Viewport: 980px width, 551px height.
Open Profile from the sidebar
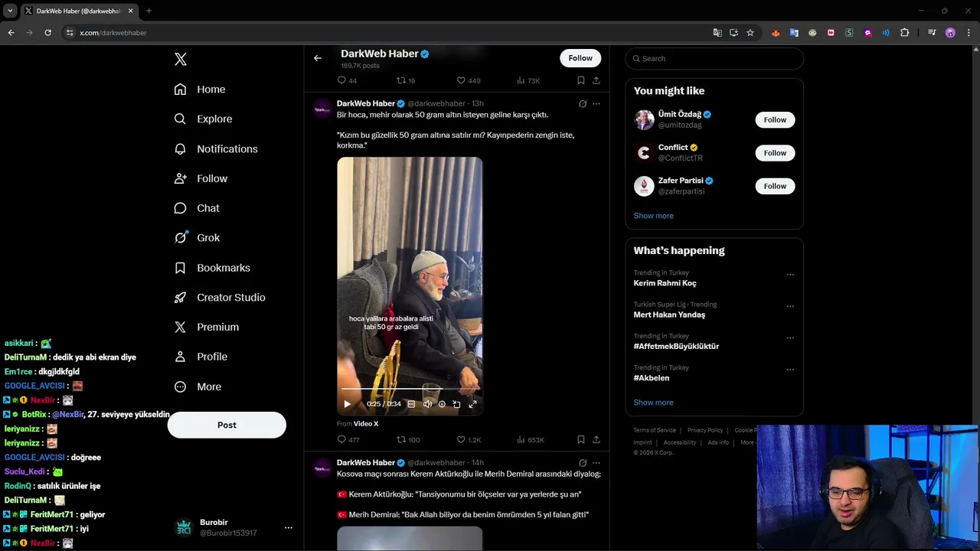click(x=201, y=357)
